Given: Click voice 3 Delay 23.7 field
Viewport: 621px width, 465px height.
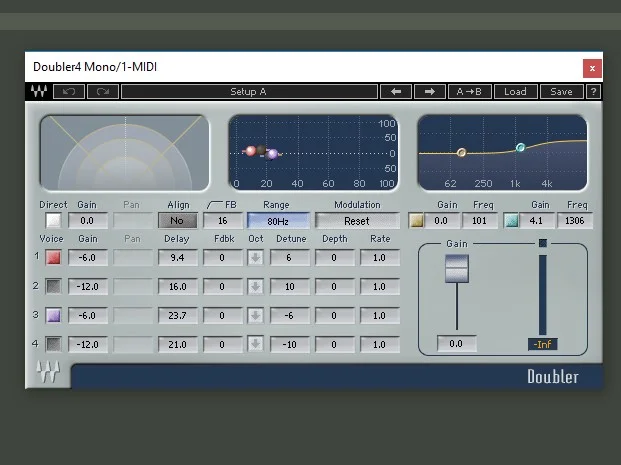Looking at the screenshot, I should pyautogui.click(x=177, y=315).
